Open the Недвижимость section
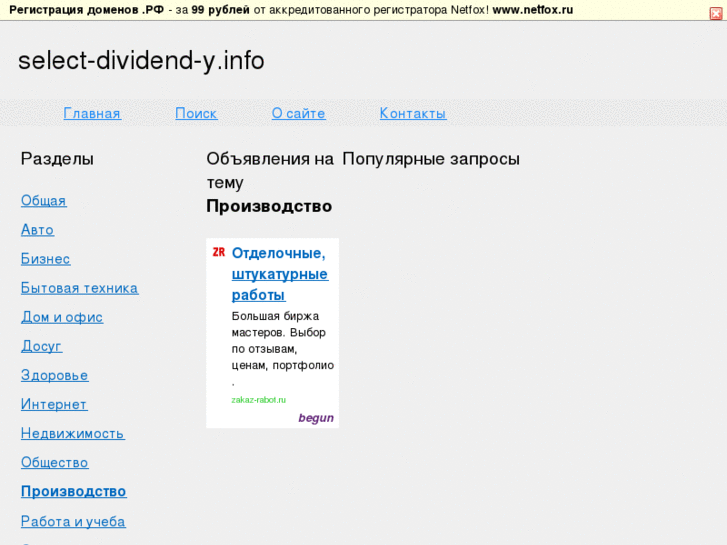This screenshot has height=545, width=727. pyautogui.click(x=73, y=434)
